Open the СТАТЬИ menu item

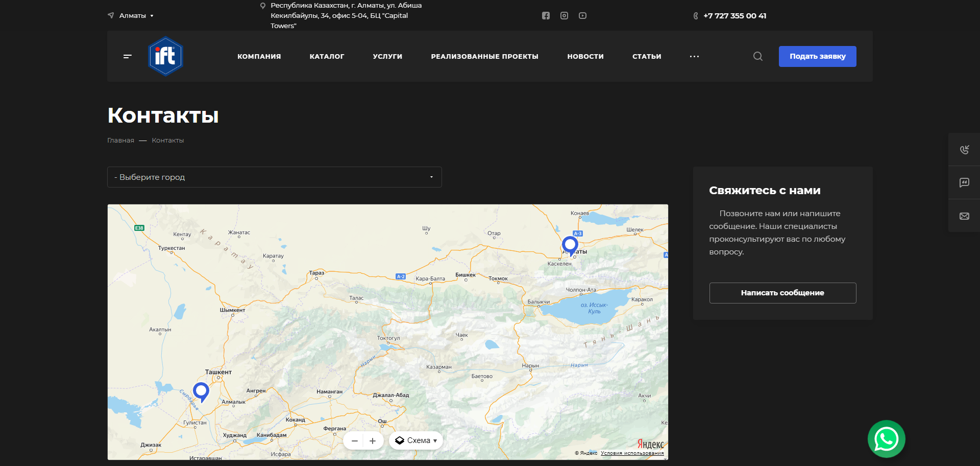(x=647, y=56)
